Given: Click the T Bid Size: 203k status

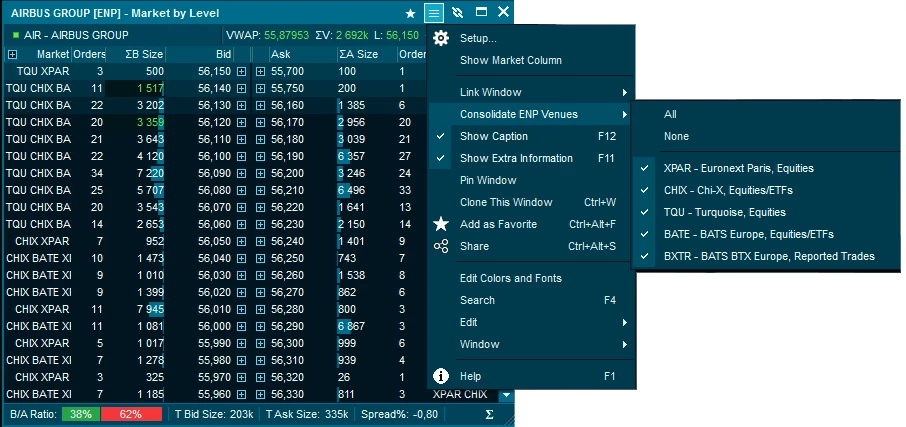Looking at the screenshot, I should [214, 414].
